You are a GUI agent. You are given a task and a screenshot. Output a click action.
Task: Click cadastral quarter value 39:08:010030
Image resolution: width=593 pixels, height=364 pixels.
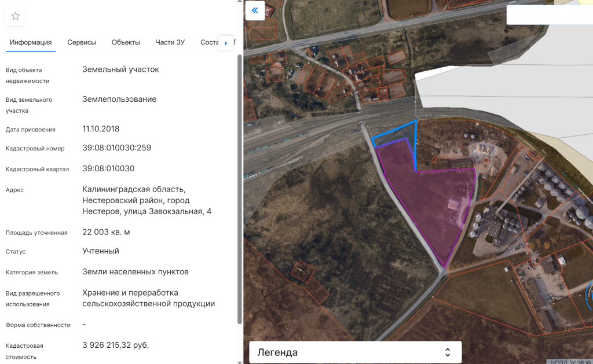108,169
